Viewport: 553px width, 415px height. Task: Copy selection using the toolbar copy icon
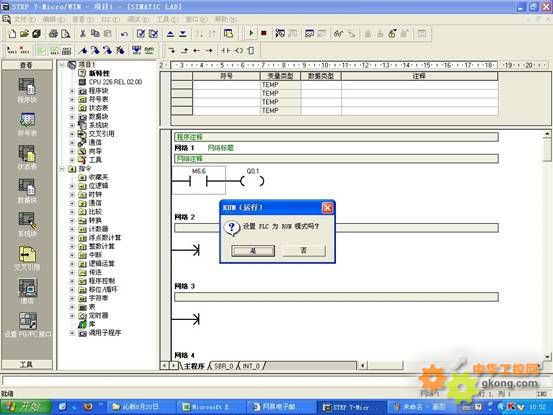click(x=95, y=34)
